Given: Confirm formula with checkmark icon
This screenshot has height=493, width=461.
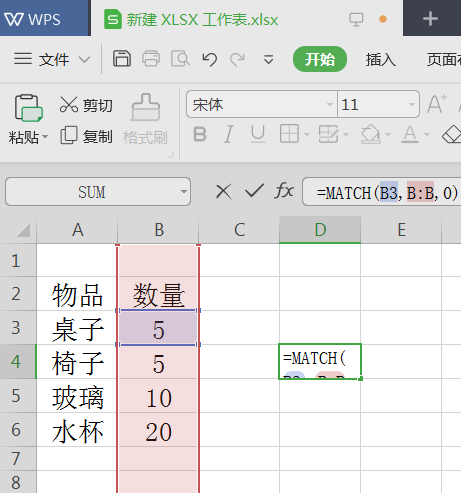Looking at the screenshot, I should pos(254,191).
